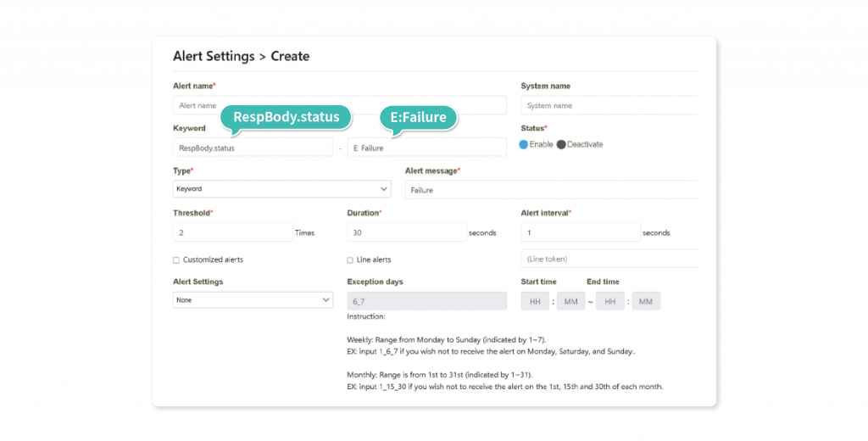Image resolution: width=868 pixels, height=441 pixels.
Task: Click the Alert interval input field
Action: [580, 232]
